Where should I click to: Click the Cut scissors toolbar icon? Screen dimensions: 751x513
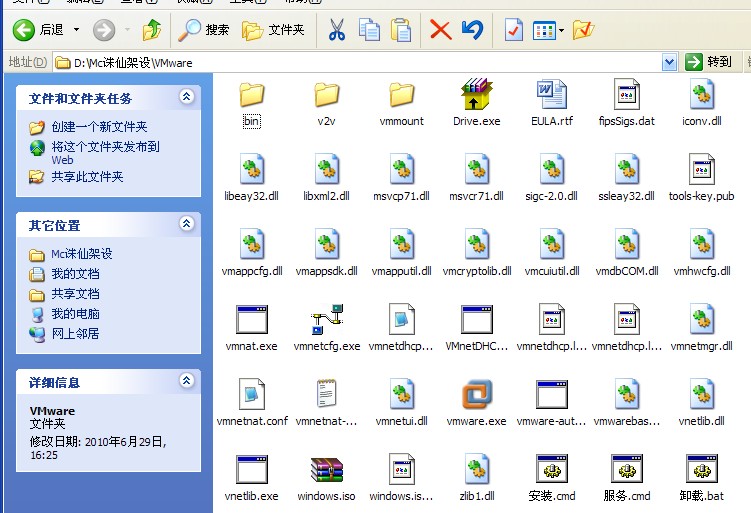coord(337,30)
